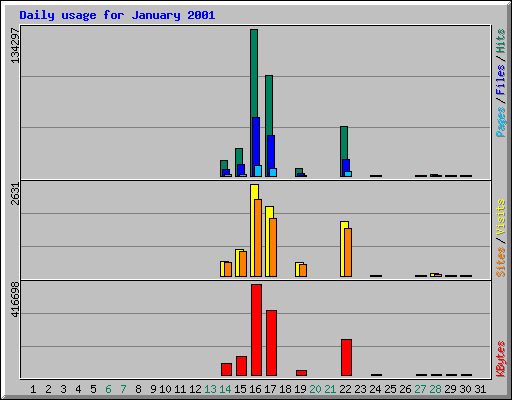Screen dimensions: 512x400
Task: Click the red KBytes bar for day 22
Action: point(347,358)
